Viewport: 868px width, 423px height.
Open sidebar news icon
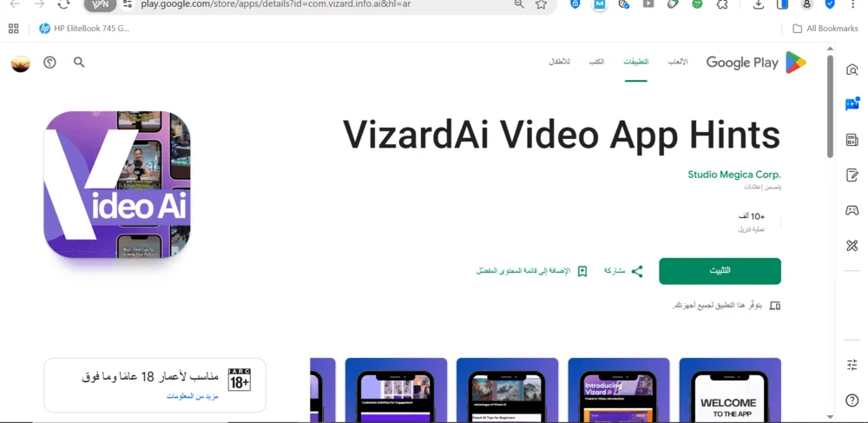pyautogui.click(x=852, y=140)
